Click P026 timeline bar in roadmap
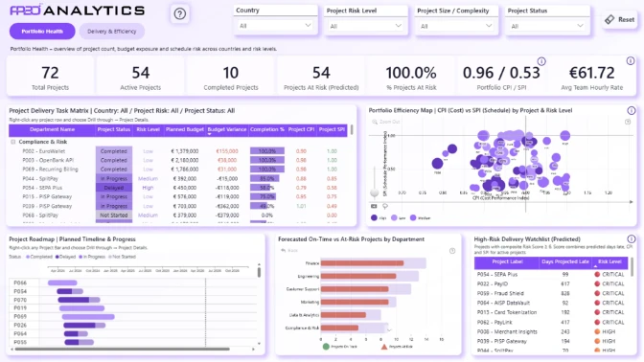The width and height of the screenshot is (644, 362). (x=84, y=325)
